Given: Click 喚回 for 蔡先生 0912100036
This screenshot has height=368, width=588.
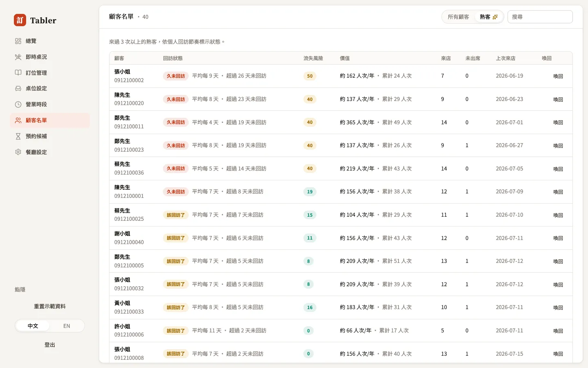Looking at the screenshot, I should coord(558,169).
